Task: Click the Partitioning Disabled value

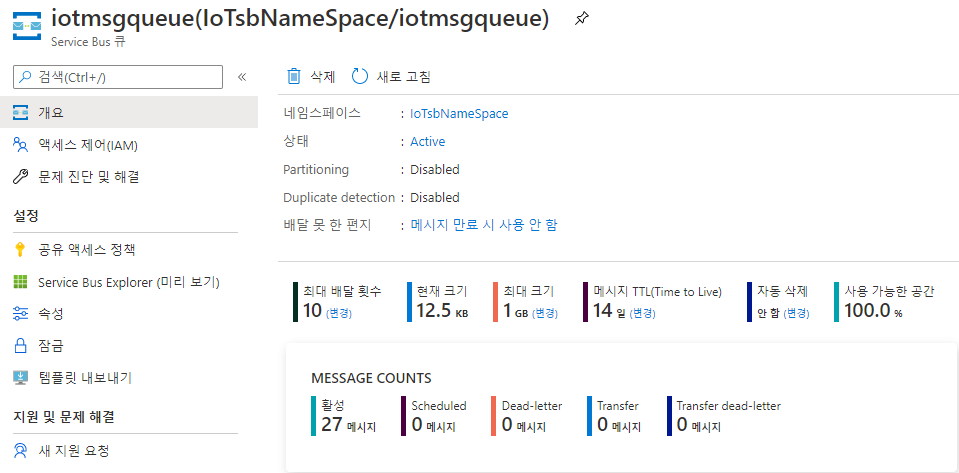Action: [435, 169]
